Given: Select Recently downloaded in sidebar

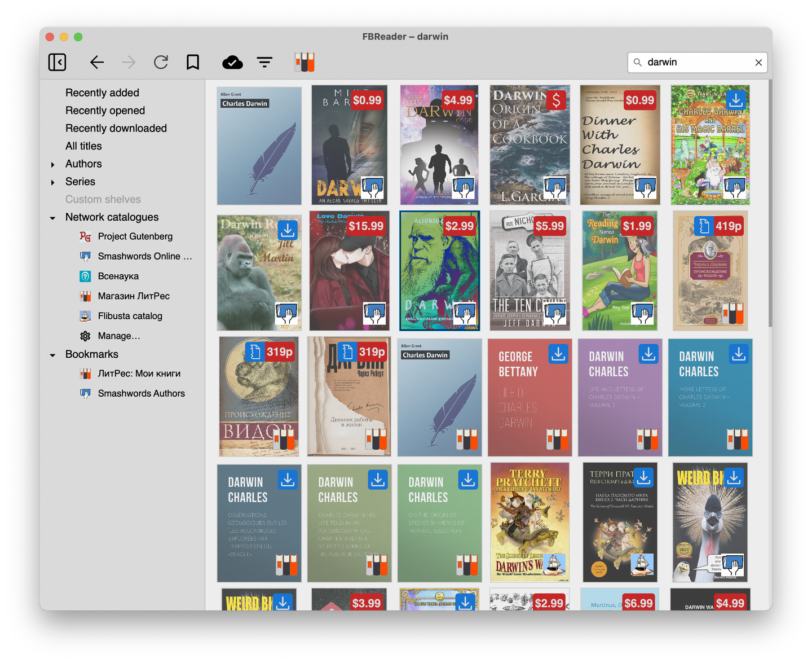Looking at the screenshot, I should (x=116, y=128).
